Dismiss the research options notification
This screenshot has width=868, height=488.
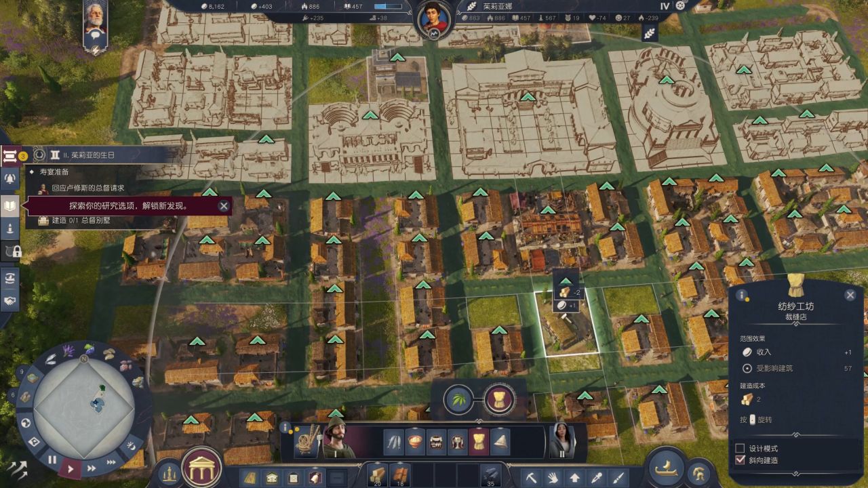tap(224, 206)
